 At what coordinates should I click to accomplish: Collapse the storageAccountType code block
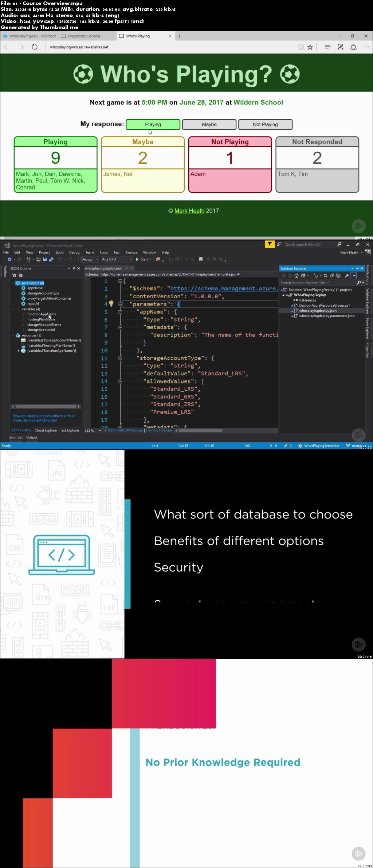click(120, 358)
